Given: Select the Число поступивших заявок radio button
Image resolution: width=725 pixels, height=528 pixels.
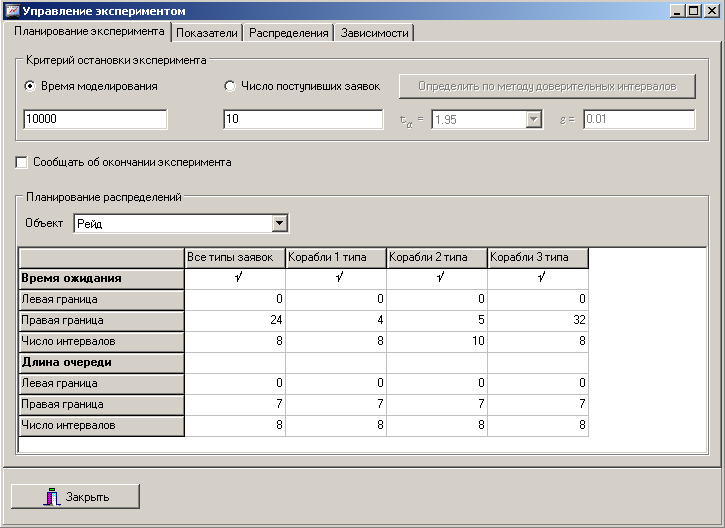Looking at the screenshot, I should [302, 86].
